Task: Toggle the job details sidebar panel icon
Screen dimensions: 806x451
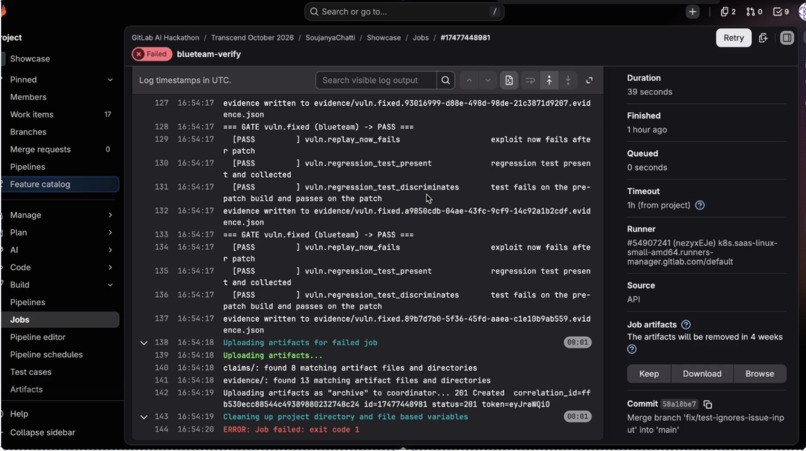Action: click(x=786, y=38)
